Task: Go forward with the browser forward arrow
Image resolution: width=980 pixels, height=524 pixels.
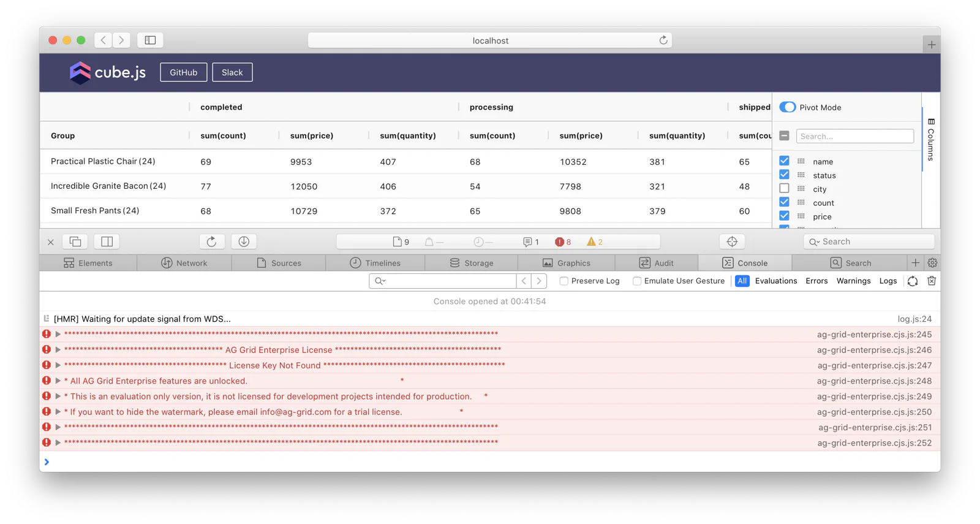Action: (x=121, y=40)
